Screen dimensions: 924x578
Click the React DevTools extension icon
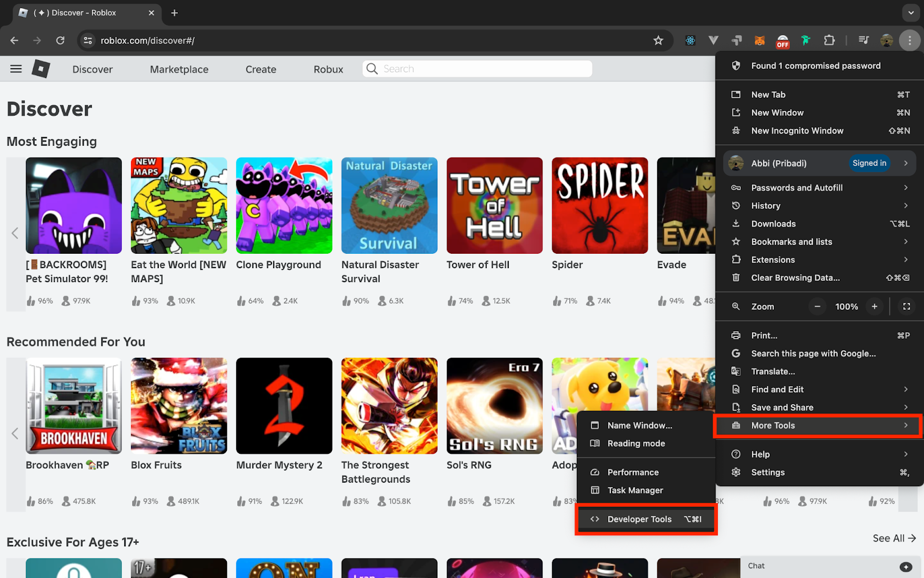(x=690, y=40)
